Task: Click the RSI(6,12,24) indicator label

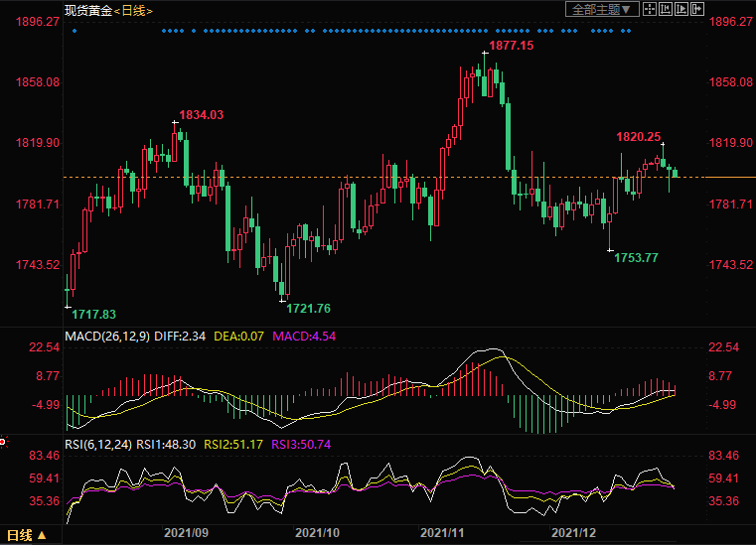Action: click(x=98, y=444)
